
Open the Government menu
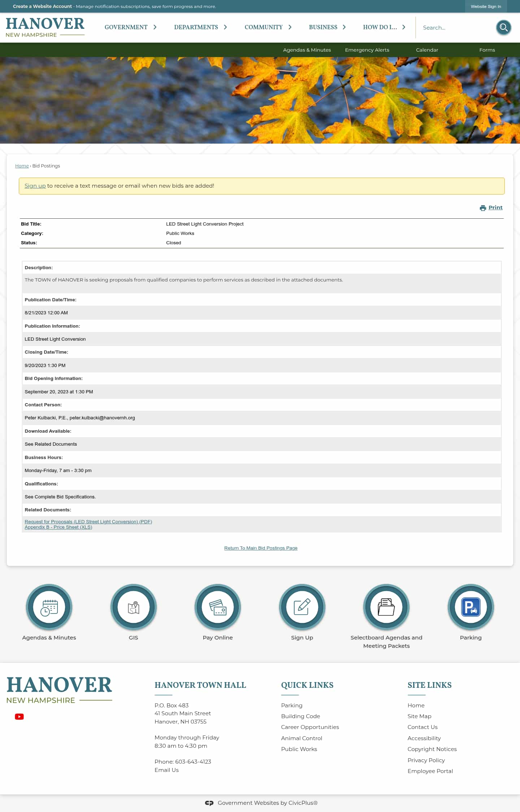[x=126, y=27]
